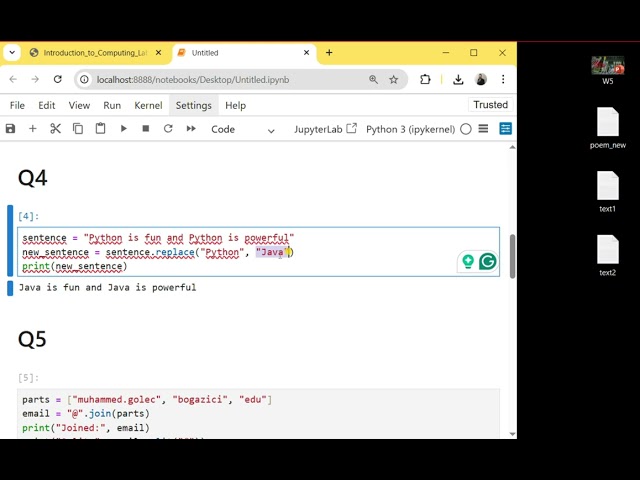Select the poem_new desktop file
The height and width of the screenshot is (480, 640).
pos(608,128)
